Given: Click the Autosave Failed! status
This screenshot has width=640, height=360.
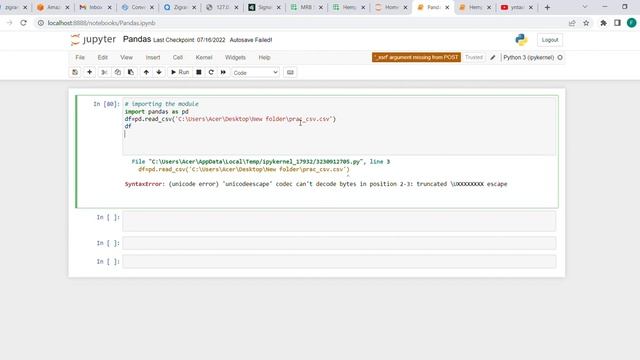Looking at the screenshot, I should 251,40.
